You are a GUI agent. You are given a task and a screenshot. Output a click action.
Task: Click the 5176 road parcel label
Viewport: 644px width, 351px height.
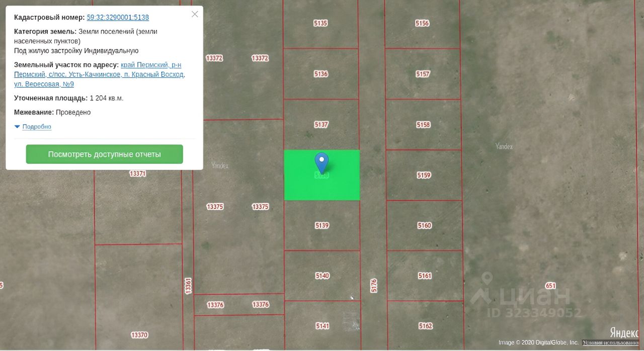pyautogui.click(x=373, y=286)
